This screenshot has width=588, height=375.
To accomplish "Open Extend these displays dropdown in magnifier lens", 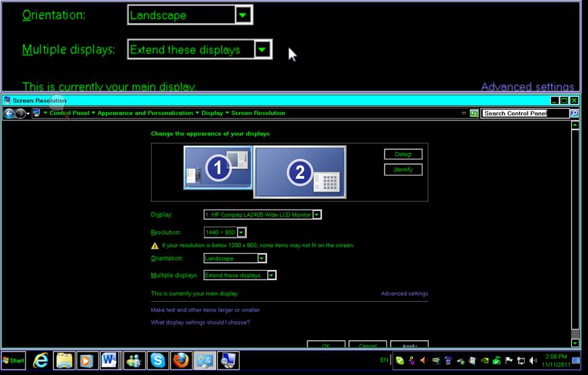I will [200, 50].
